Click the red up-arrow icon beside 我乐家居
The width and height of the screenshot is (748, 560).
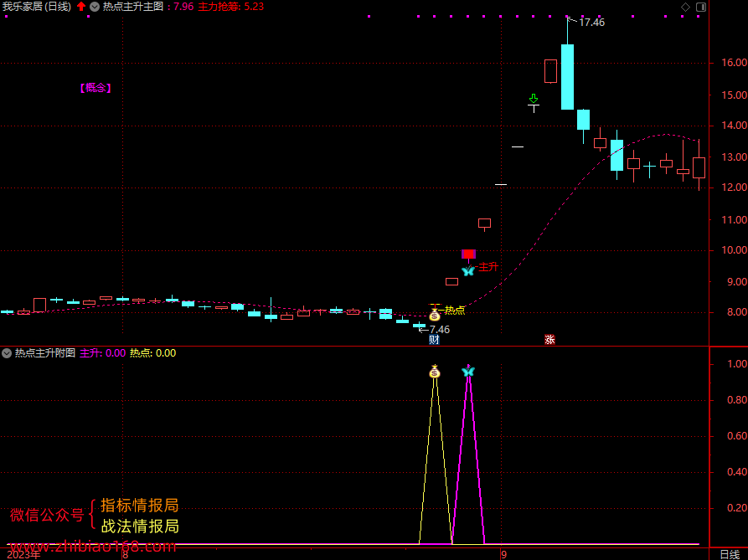pyautogui.click(x=81, y=7)
